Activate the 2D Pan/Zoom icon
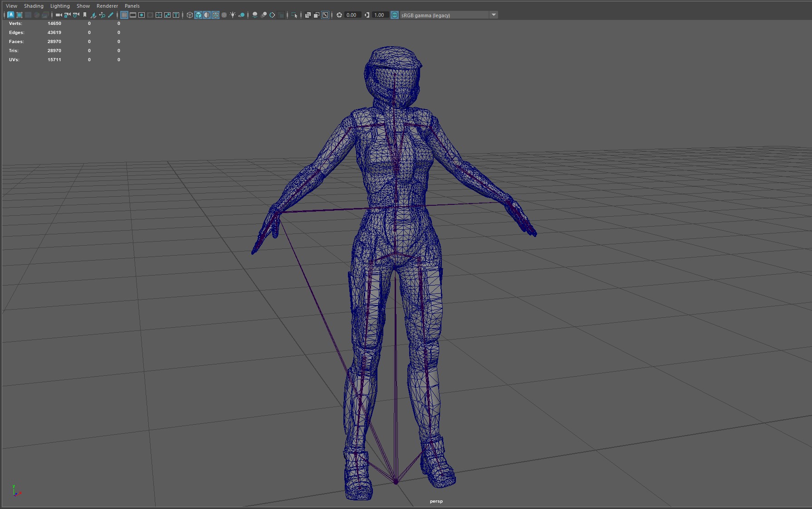Screen dimensions: 812x509 point(102,15)
